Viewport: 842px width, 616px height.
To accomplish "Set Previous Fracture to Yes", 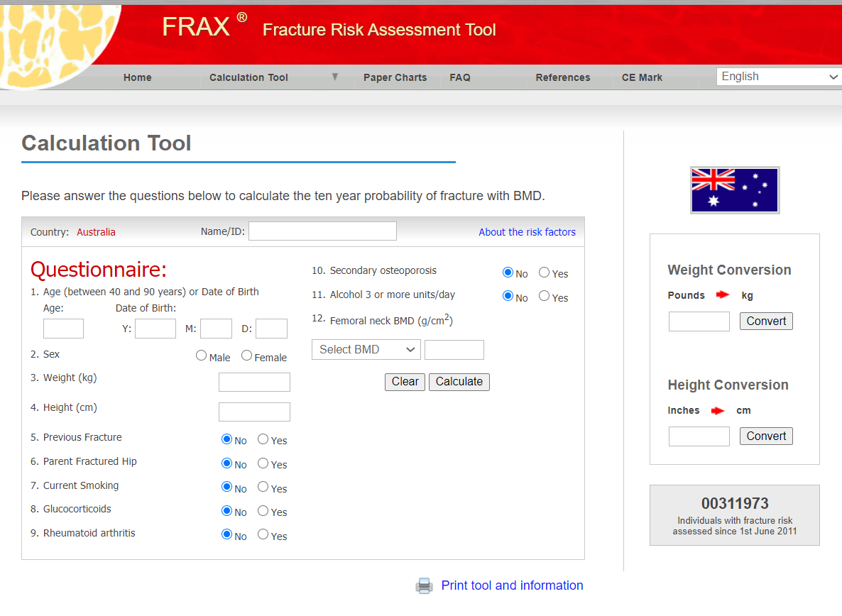I will (263, 439).
